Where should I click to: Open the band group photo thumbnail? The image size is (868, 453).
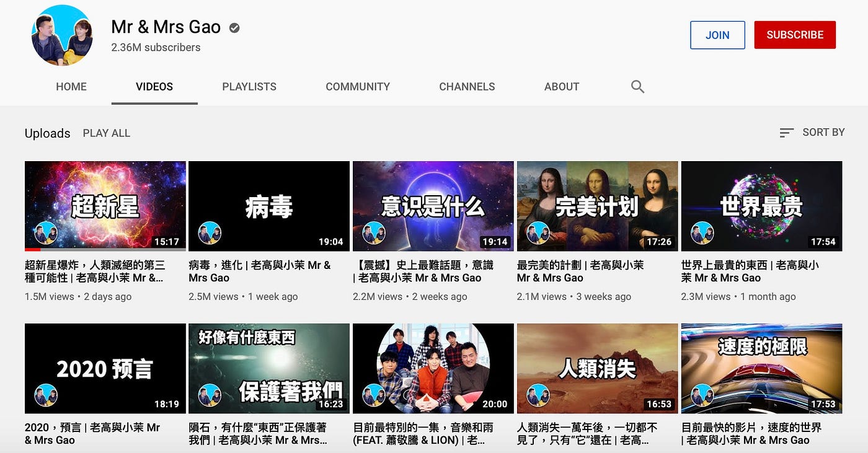[x=433, y=369]
